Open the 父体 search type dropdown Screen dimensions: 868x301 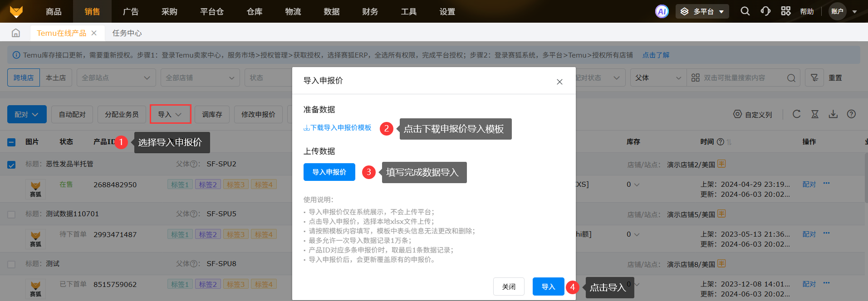point(658,78)
